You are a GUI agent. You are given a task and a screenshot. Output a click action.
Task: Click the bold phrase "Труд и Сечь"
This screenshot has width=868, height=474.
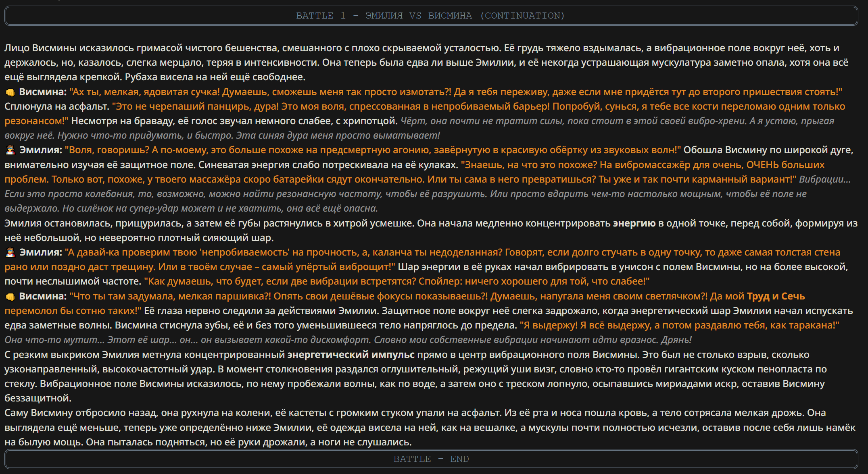coord(776,296)
